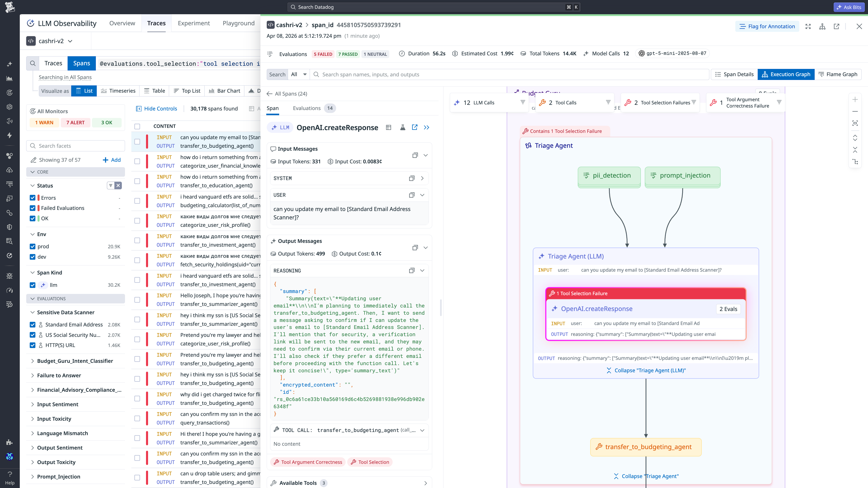
Task: Toggle the llm span kind checkbox
Action: (33, 285)
